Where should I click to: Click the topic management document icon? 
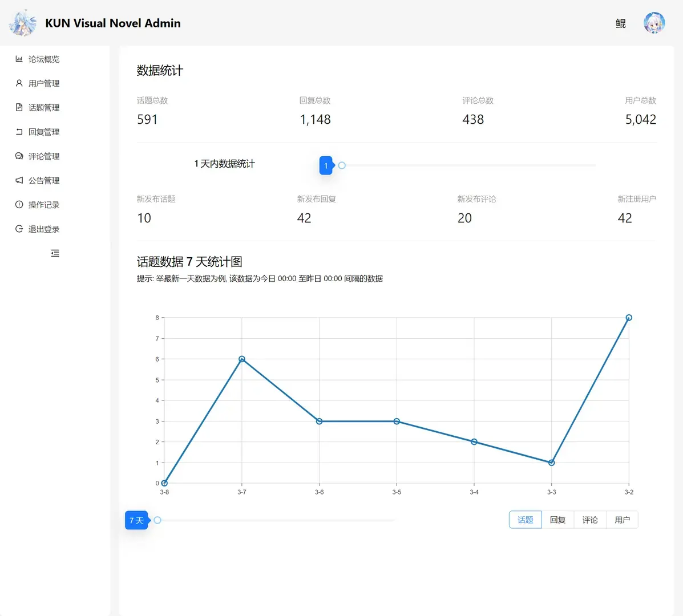coord(19,108)
